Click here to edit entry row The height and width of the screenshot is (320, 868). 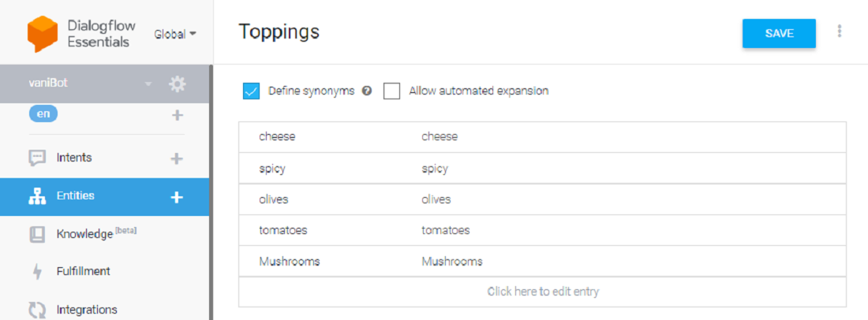[x=543, y=292]
